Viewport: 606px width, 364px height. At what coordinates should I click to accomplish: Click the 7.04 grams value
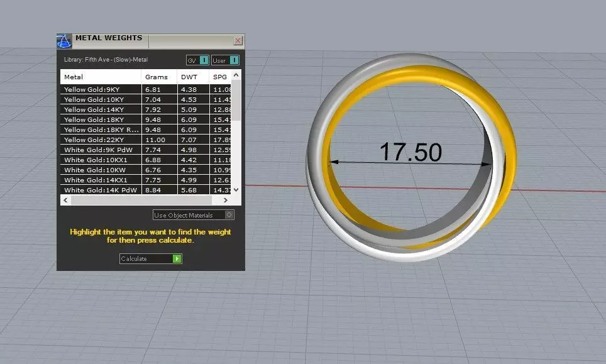click(153, 99)
